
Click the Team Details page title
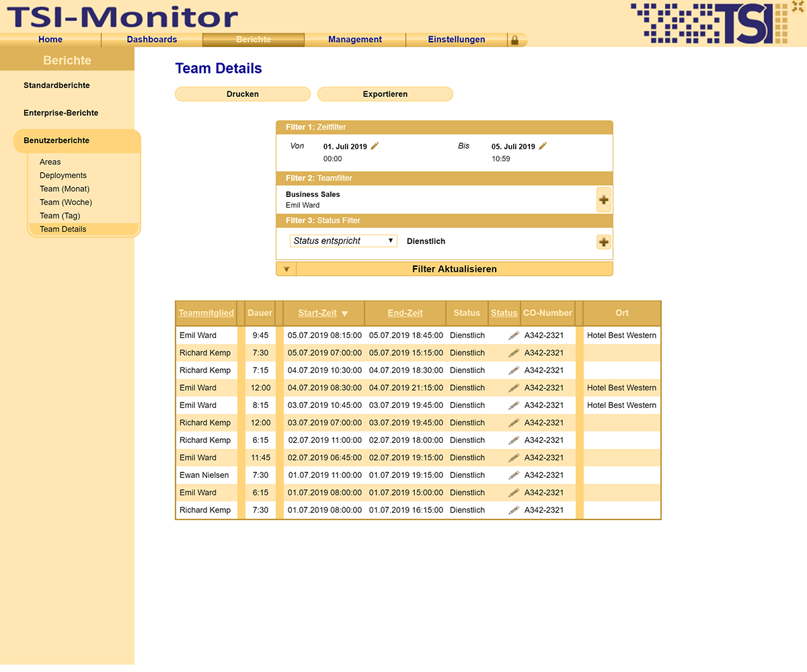tap(219, 69)
